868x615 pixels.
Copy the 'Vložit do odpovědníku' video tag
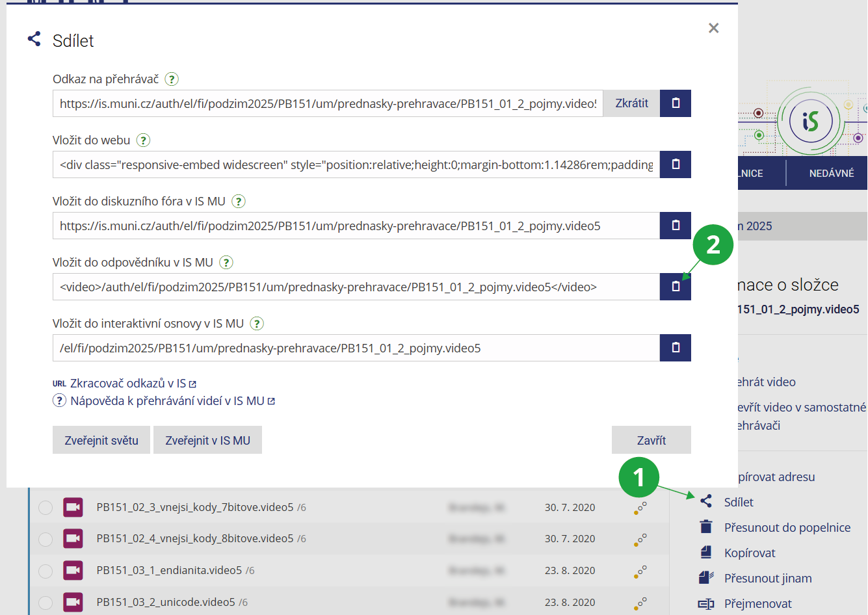(675, 287)
